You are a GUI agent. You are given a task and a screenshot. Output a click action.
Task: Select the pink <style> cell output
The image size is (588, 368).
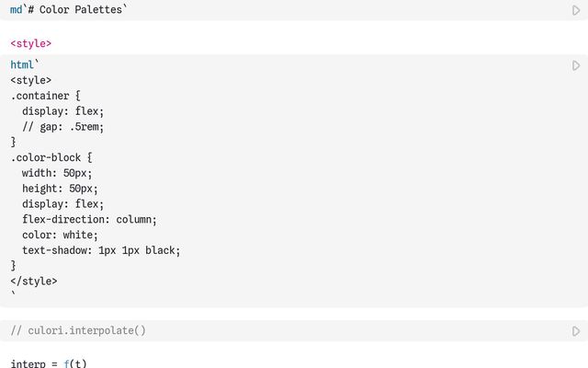point(30,43)
